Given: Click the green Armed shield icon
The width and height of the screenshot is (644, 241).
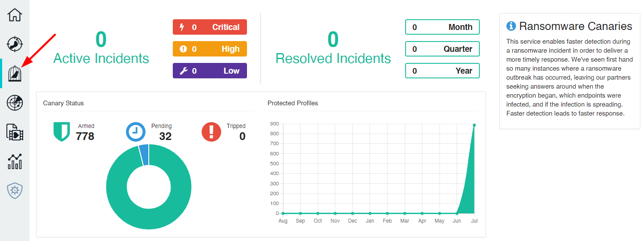Looking at the screenshot, I should click(x=61, y=131).
